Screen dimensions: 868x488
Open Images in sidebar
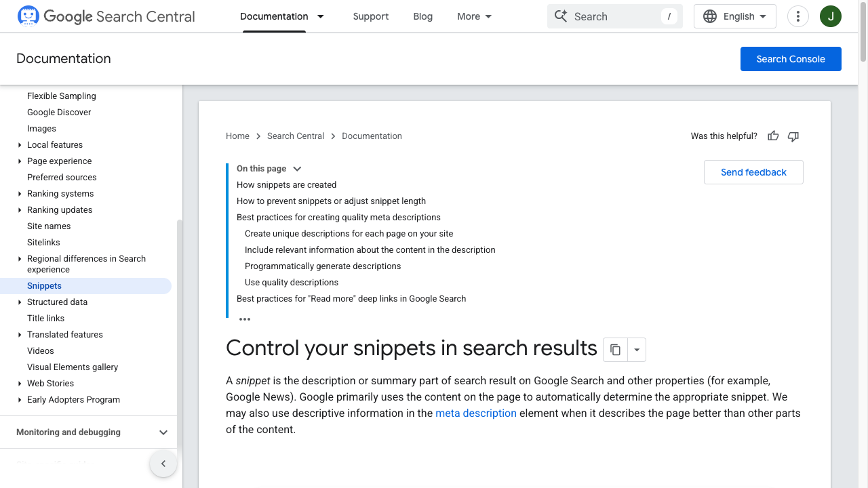click(41, 129)
